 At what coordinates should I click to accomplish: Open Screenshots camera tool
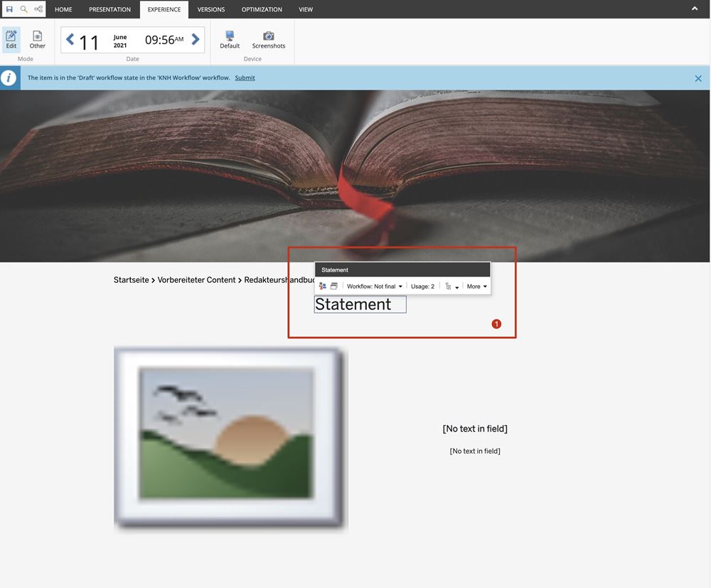[x=268, y=40]
